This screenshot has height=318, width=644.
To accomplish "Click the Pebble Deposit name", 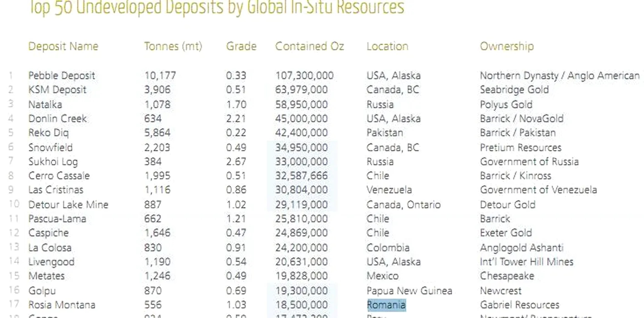I will [62, 75].
